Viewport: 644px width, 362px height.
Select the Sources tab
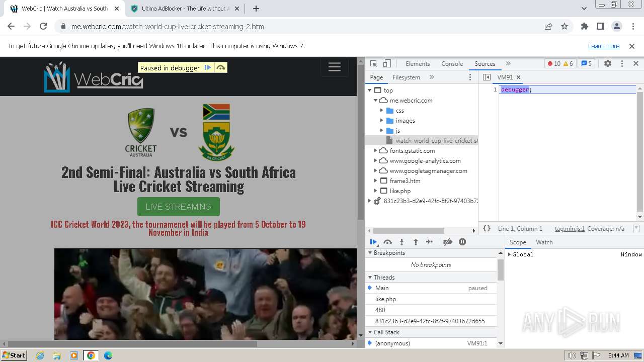485,64
